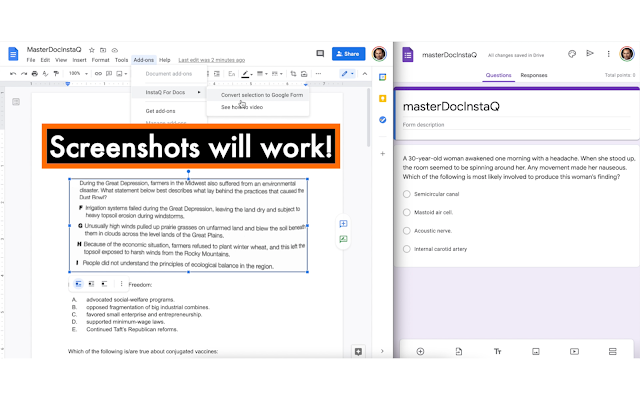The height and width of the screenshot is (400, 640).
Task: Add a comment from Docs toolbar
Action: tap(109, 74)
